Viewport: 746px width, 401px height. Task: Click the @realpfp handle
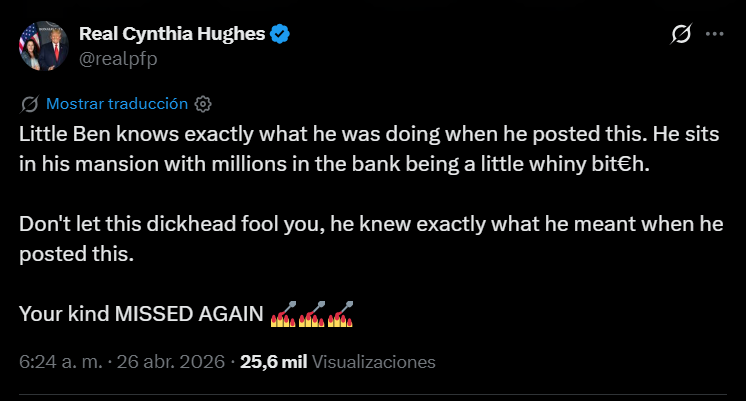tap(118, 59)
